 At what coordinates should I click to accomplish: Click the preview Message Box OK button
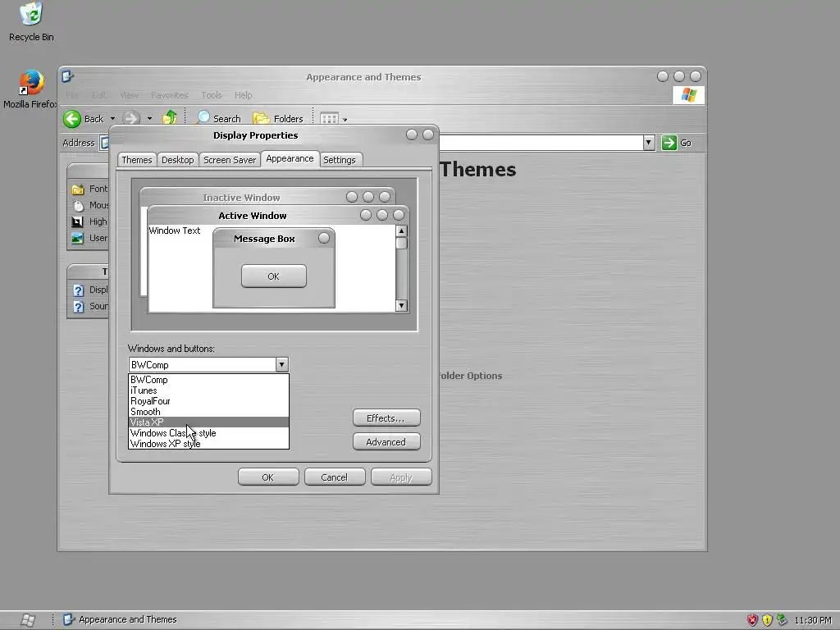[274, 276]
